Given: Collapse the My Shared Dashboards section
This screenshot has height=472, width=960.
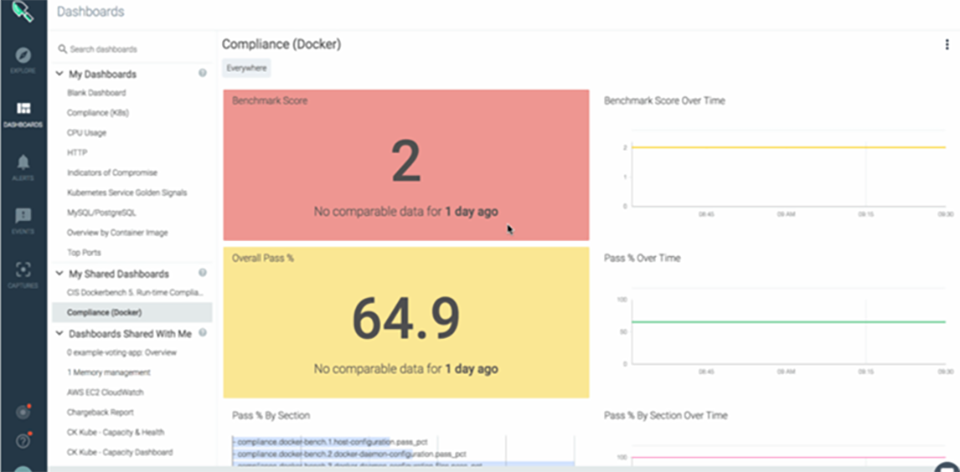Looking at the screenshot, I should 60,273.
